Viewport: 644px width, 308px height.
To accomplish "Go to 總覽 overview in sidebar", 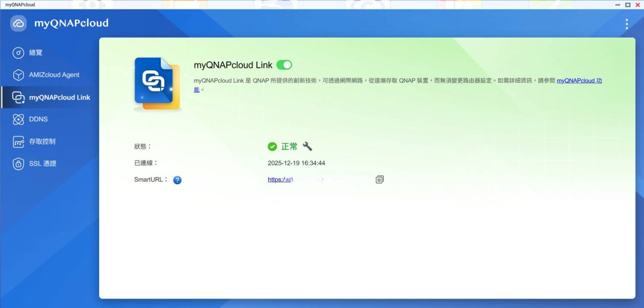I will (36, 52).
